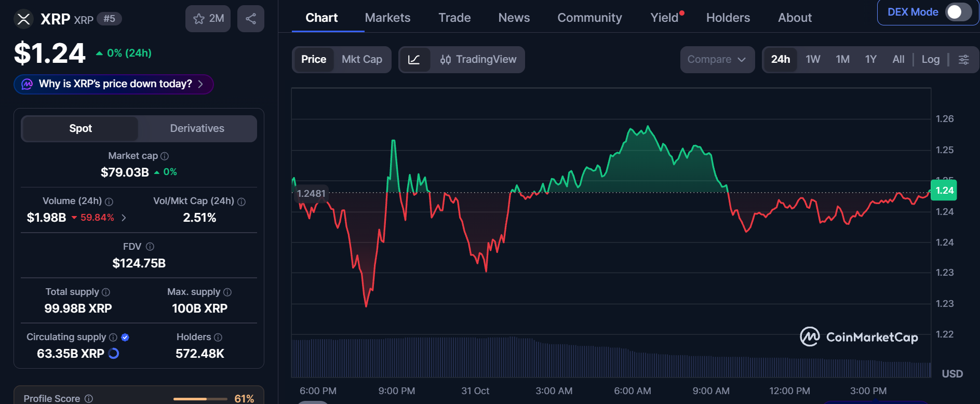Image resolution: width=980 pixels, height=404 pixels.
Task: Show FDV info icon
Action: (x=150, y=247)
